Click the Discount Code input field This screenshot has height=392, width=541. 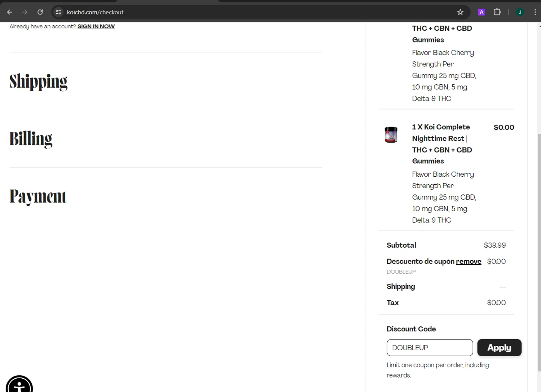click(x=430, y=348)
